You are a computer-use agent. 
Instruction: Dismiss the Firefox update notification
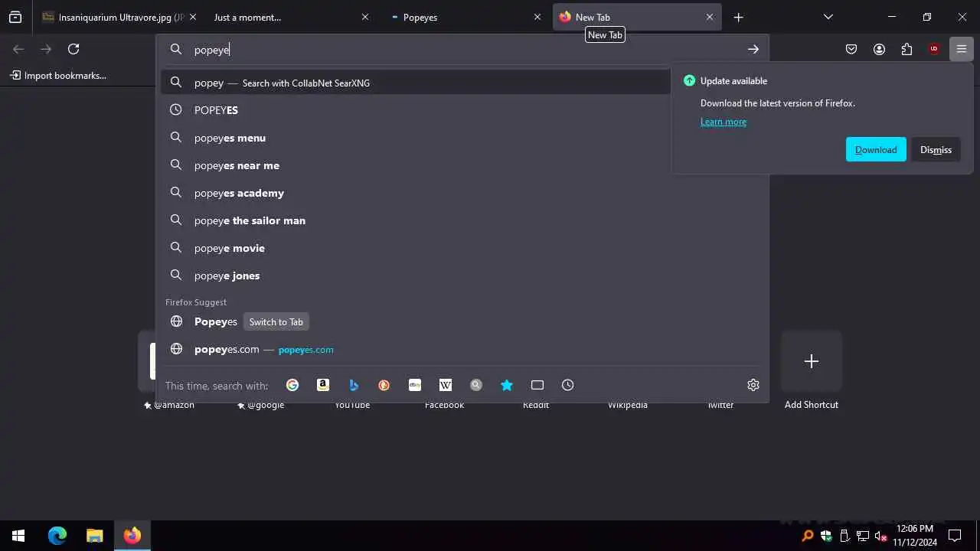pos(936,150)
